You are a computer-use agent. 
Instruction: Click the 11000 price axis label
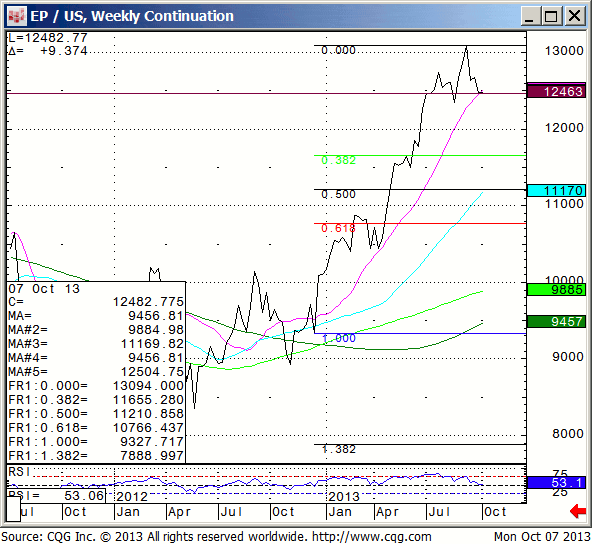click(x=564, y=204)
